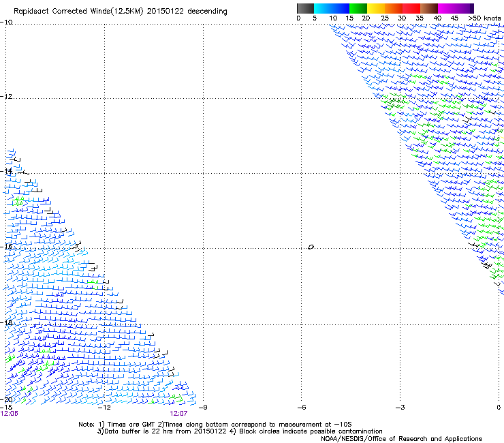Screen dimensions: 504x443
Task: Click the "-12" longitude axis label
Action: tap(104, 408)
